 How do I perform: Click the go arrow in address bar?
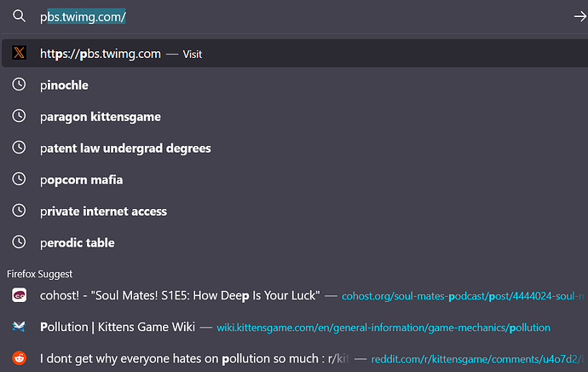point(580,16)
